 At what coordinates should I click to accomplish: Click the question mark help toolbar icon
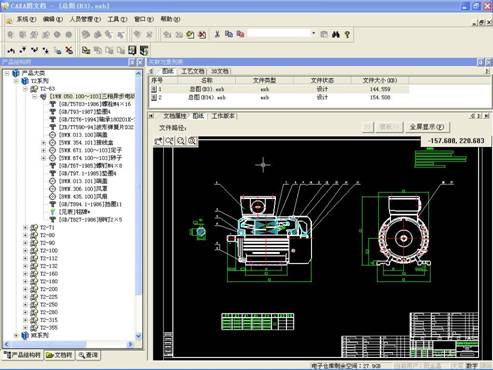tap(347, 34)
